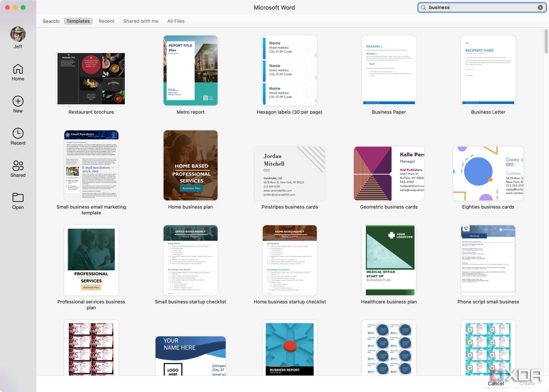Select the Restaurant brochure template
This screenshot has width=549, height=392.
91,79
